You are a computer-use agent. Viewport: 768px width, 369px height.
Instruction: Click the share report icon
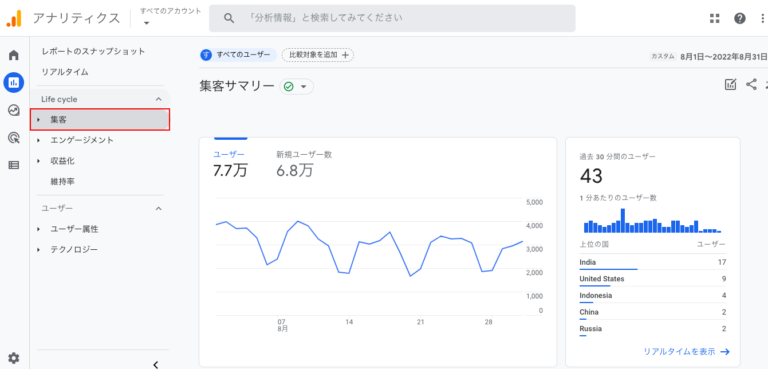click(x=751, y=84)
